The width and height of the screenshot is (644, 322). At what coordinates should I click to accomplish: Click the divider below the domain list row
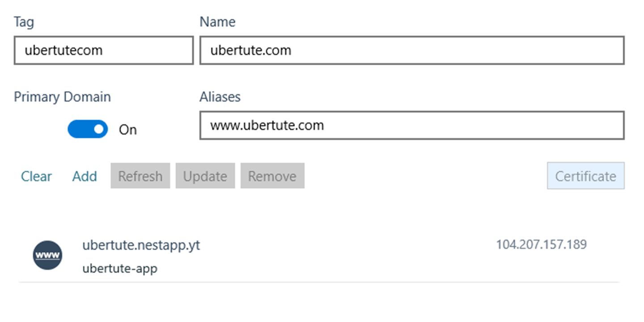pos(319,282)
